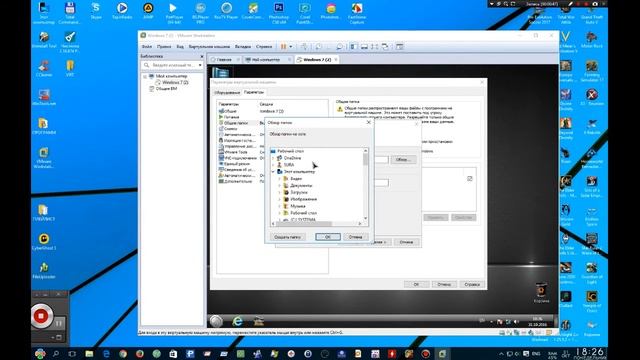Viewport: 640px width, 360px height.
Task: Collapse 'Этот компьютер' in folder tree
Action: [x=273, y=172]
